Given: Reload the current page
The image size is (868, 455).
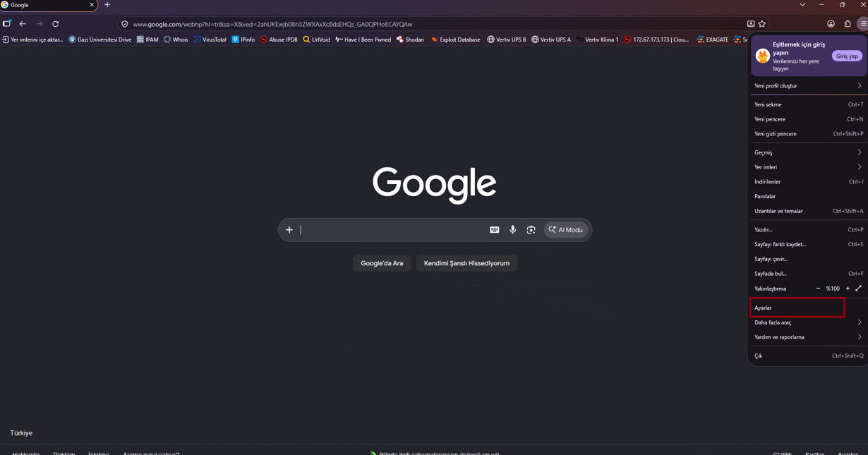Looking at the screenshot, I should click(x=56, y=24).
